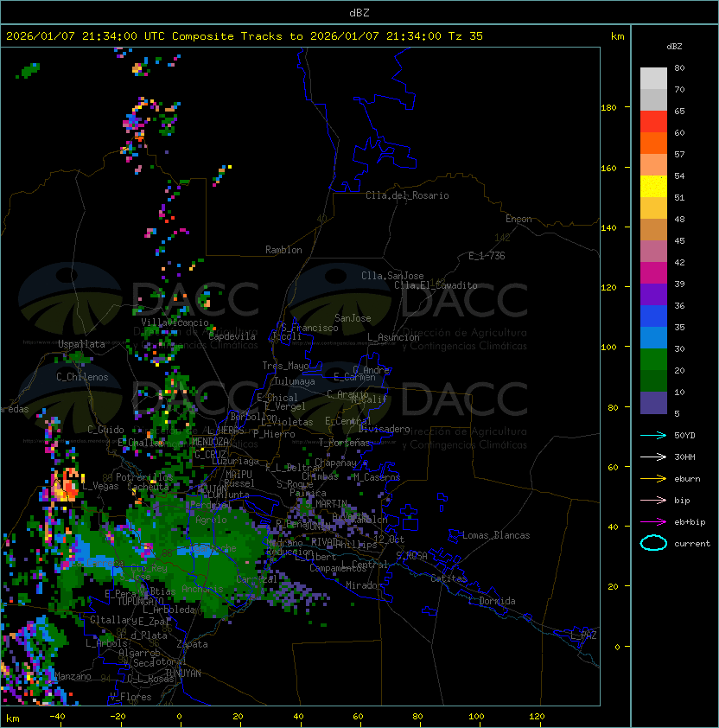719x728 pixels.
Task: Click the cyan 'current' ellipse legend icon
Action: (x=653, y=543)
